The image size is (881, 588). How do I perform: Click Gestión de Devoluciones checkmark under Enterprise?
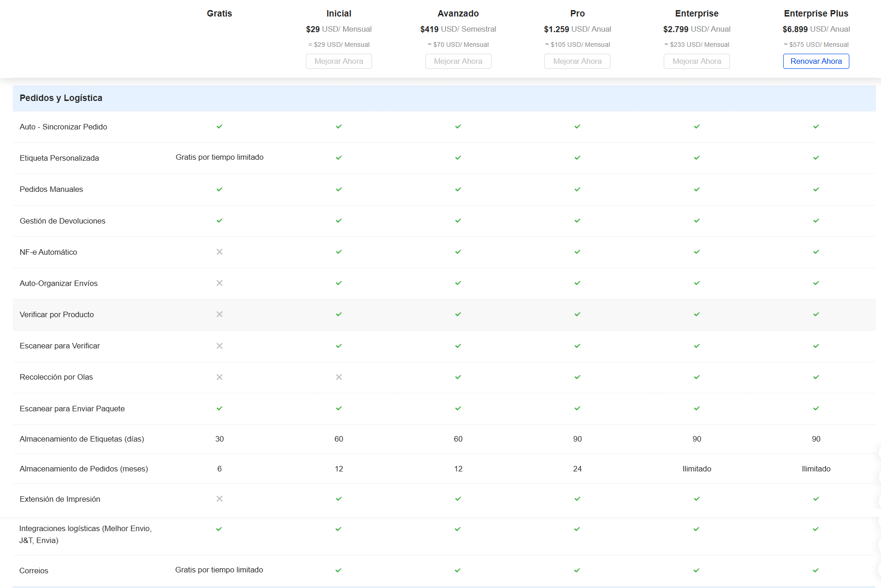coord(697,221)
